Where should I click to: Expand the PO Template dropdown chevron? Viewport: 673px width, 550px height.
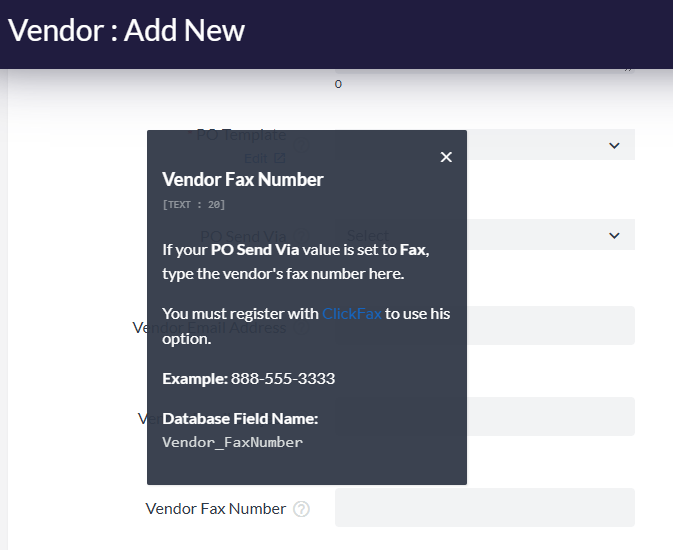pos(614,146)
